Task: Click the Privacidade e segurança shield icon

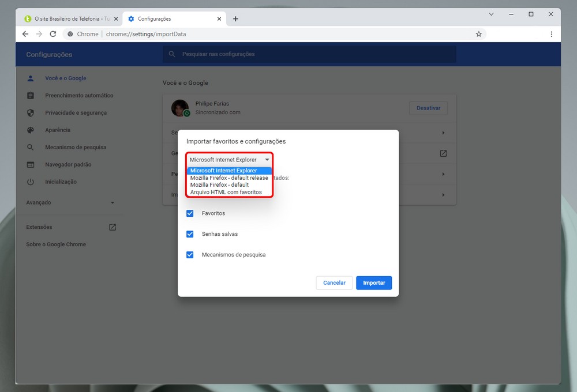Action: [x=31, y=113]
